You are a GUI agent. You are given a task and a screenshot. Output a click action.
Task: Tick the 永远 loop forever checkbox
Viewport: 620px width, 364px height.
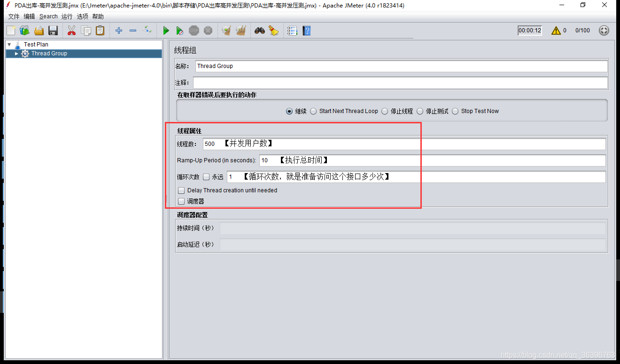206,177
